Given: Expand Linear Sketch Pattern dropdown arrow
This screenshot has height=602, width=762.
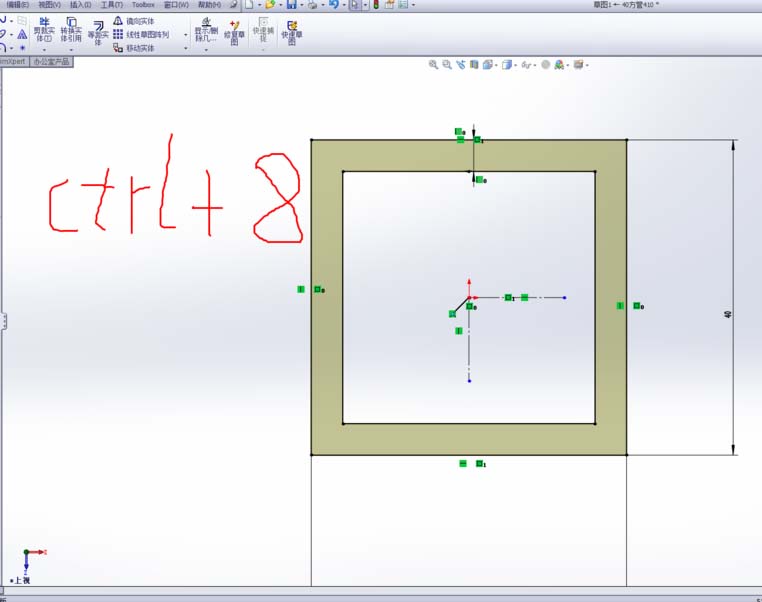Looking at the screenshot, I should tap(186, 35).
